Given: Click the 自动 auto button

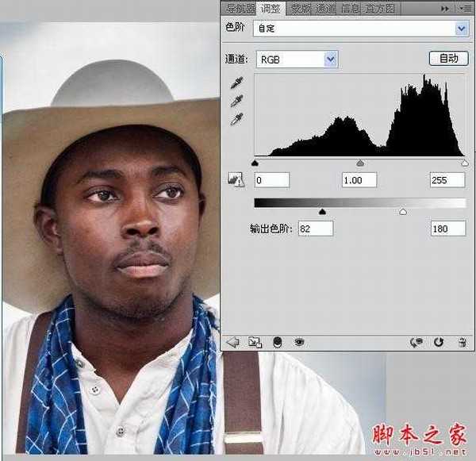Looking at the screenshot, I should pyautogui.click(x=448, y=59).
